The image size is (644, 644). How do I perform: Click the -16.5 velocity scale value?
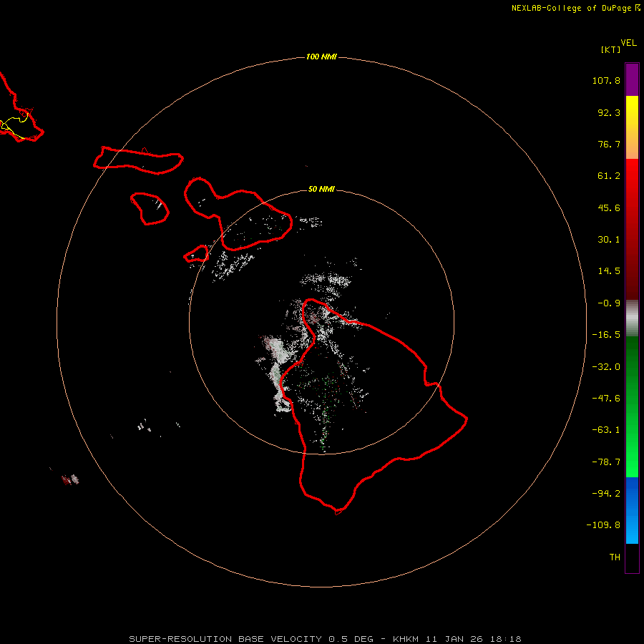point(606,335)
